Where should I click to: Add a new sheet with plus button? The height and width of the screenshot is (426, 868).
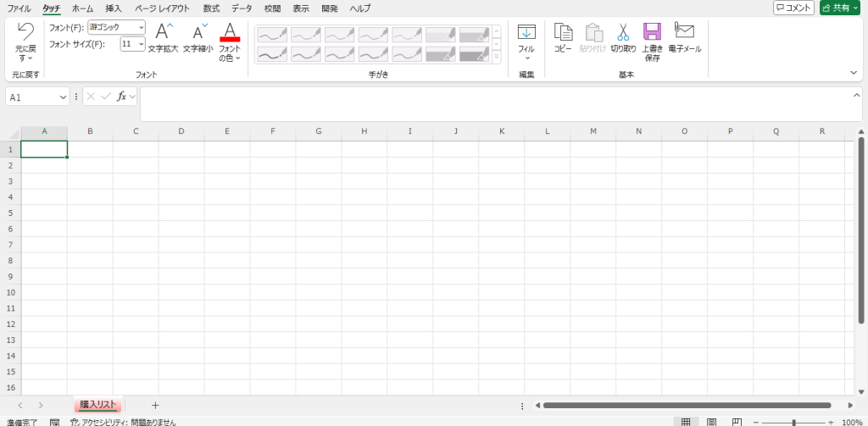click(155, 406)
